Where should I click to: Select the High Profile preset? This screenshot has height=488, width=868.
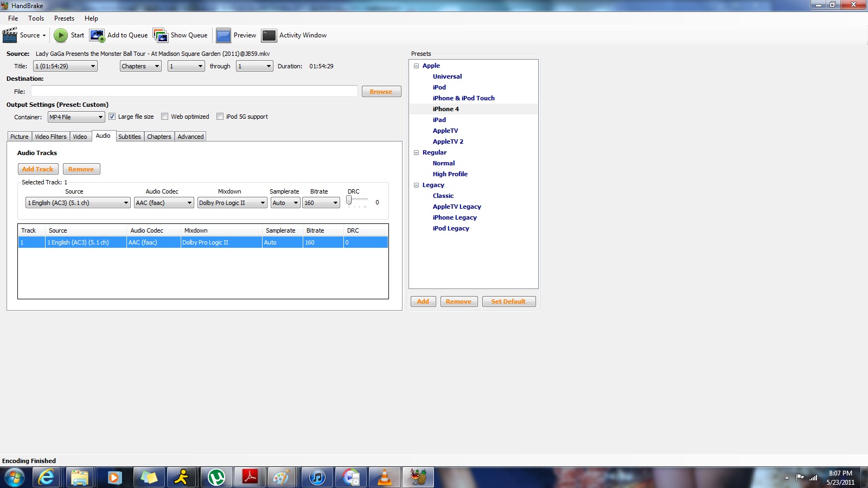click(x=450, y=174)
